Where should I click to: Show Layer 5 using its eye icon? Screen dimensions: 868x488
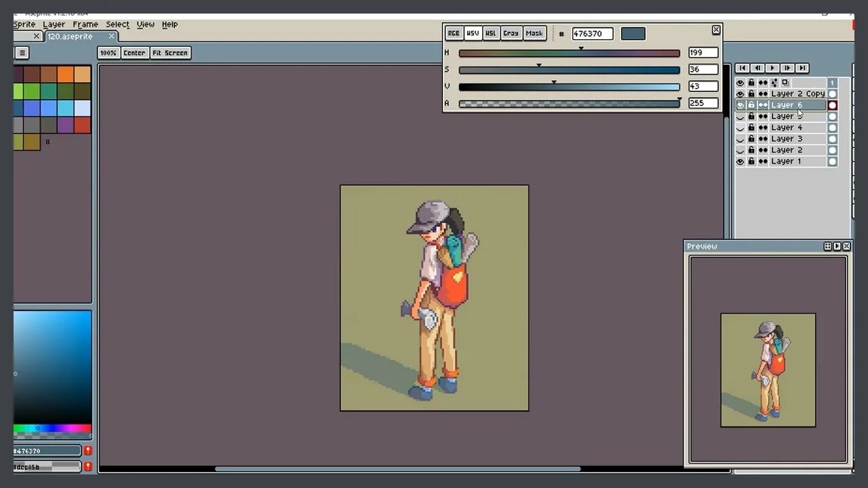tap(741, 117)
